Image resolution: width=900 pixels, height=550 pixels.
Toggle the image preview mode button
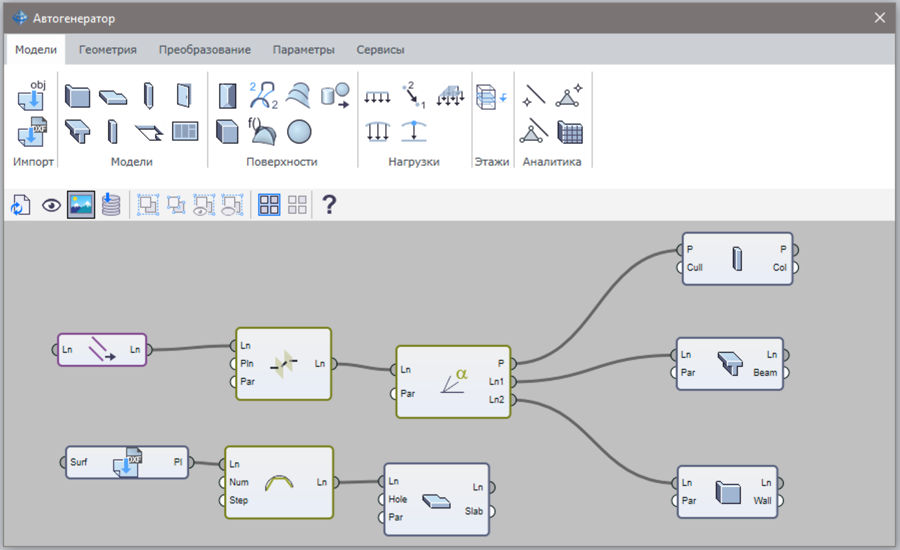(x=81, y=205)
